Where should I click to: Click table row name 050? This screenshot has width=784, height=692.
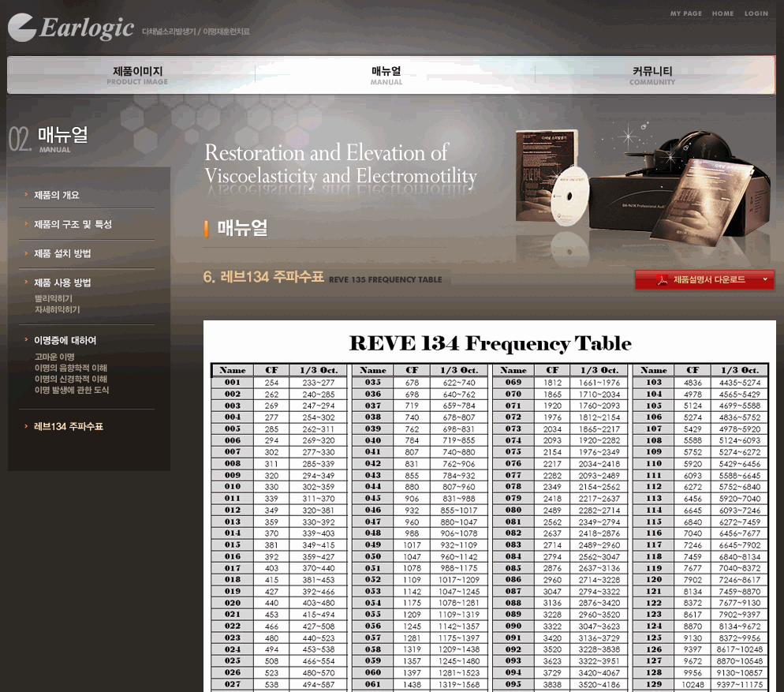coord(373,556)
